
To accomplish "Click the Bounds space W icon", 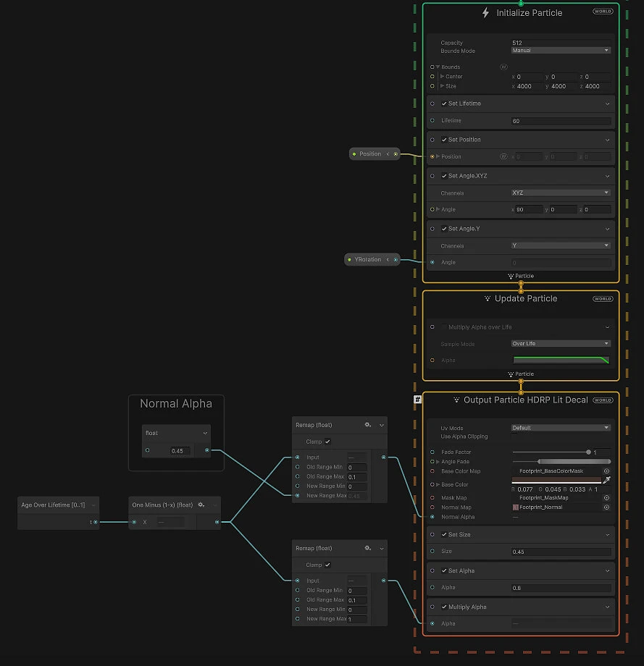I will pyautogui.click(x=503, y=67).
